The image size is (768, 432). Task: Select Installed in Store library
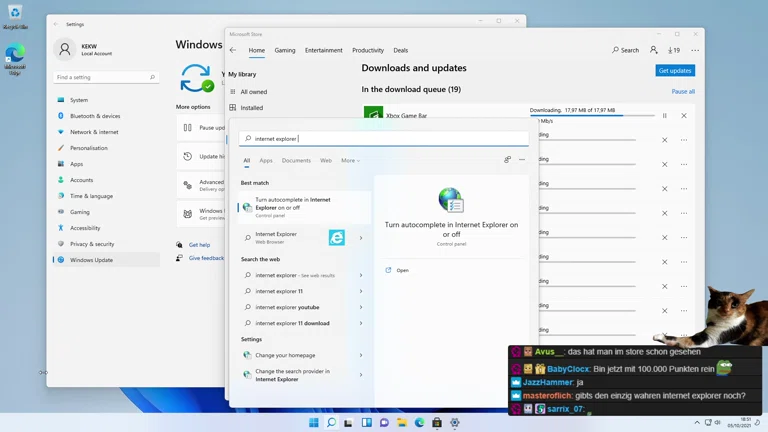pyautogui.click(x=251, y=108)
